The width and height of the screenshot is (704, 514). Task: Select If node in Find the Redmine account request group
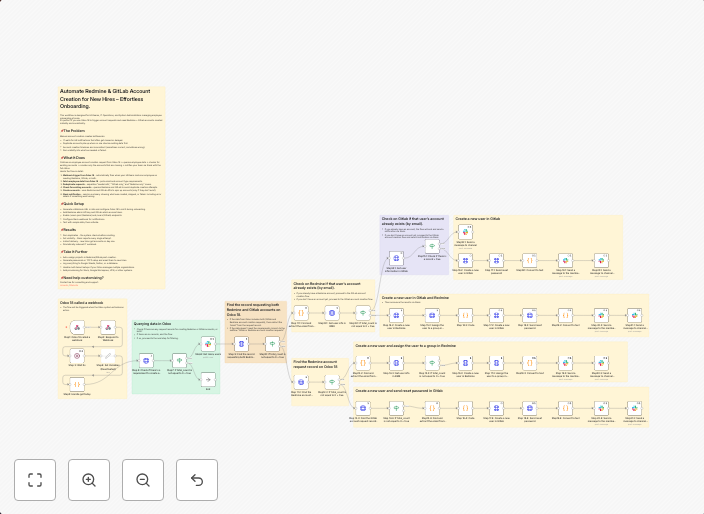pos(332,382)
